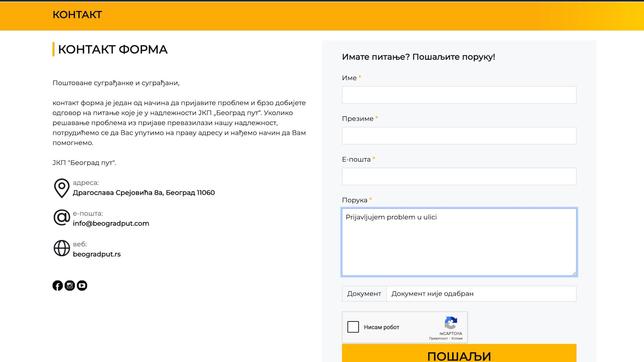Click the globe icon beside веб
Viewport: 644px width, 362px height.
click(61, 248)
